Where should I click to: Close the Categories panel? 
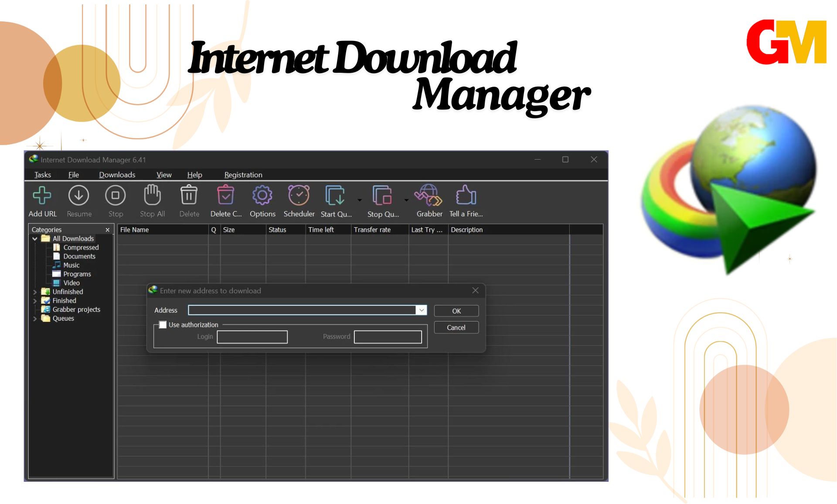pyautogui.click(x=108, y=230)
